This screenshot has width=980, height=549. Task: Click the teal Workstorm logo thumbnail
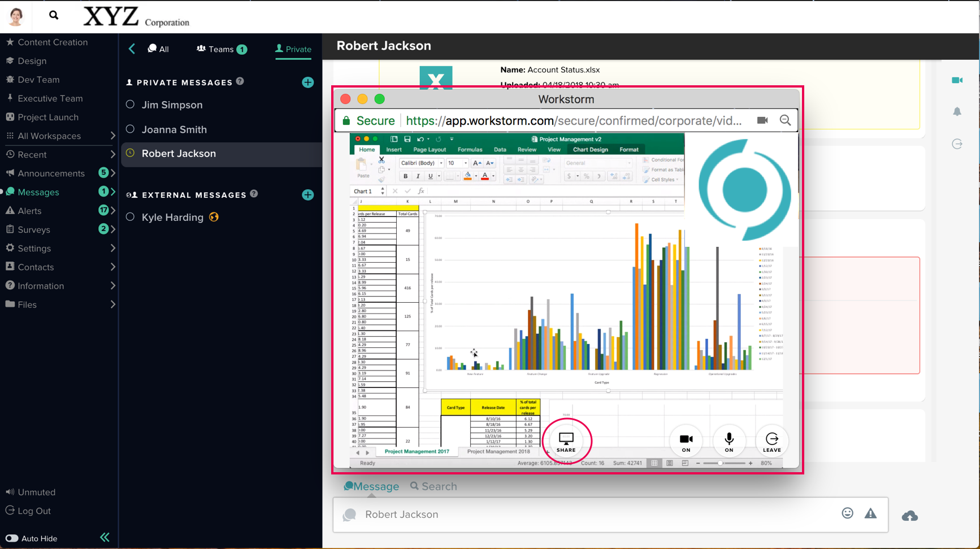[x=744, y=189]
